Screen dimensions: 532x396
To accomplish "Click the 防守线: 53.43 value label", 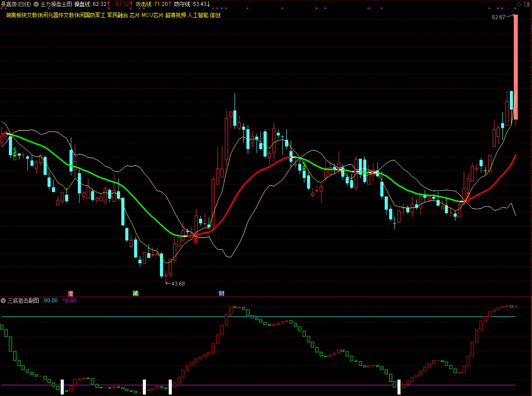I will [x=191, y=4].
